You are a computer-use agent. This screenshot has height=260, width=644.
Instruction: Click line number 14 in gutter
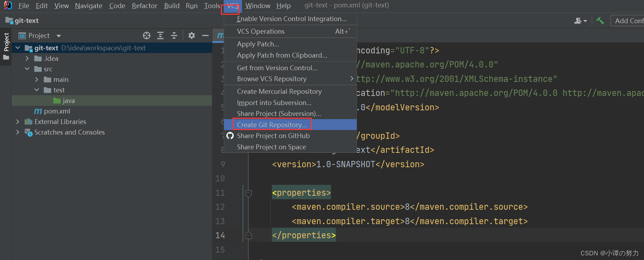(x=220, y=235)
